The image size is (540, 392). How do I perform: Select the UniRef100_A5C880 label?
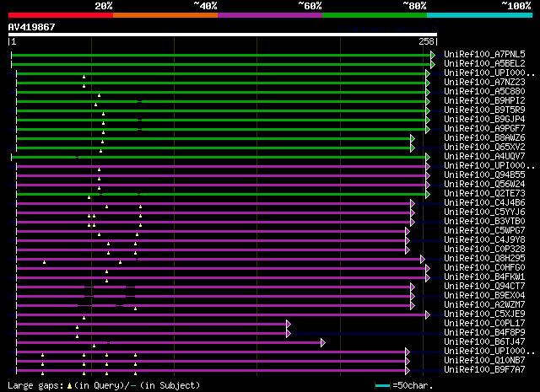484,92
